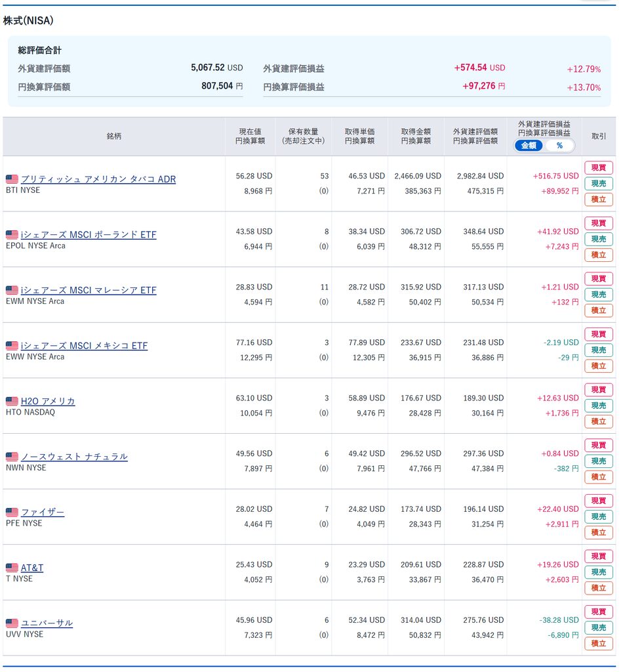Open ユニバーサル stock link
623x672 pixels.
click(47, 623)
